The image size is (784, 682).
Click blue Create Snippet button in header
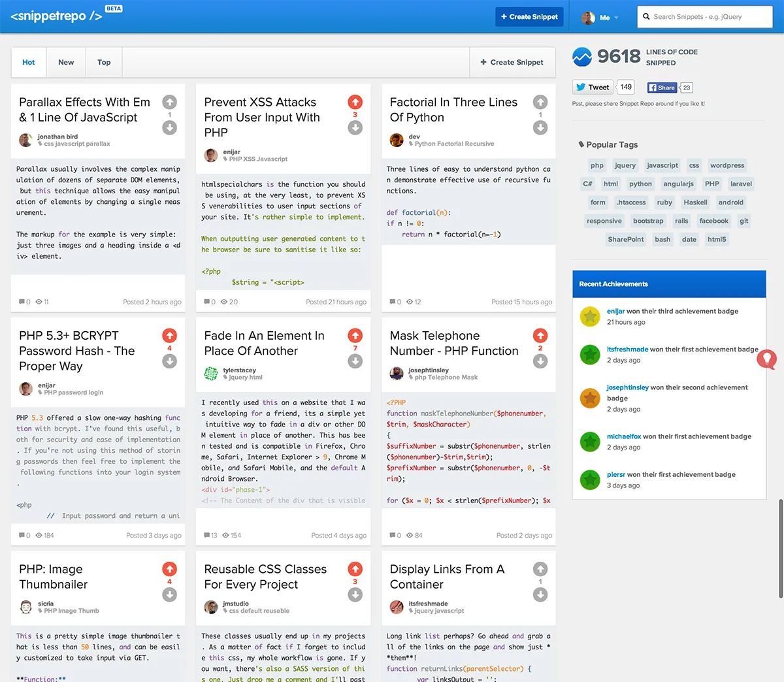pyautogui.click(x=529, y=17)
